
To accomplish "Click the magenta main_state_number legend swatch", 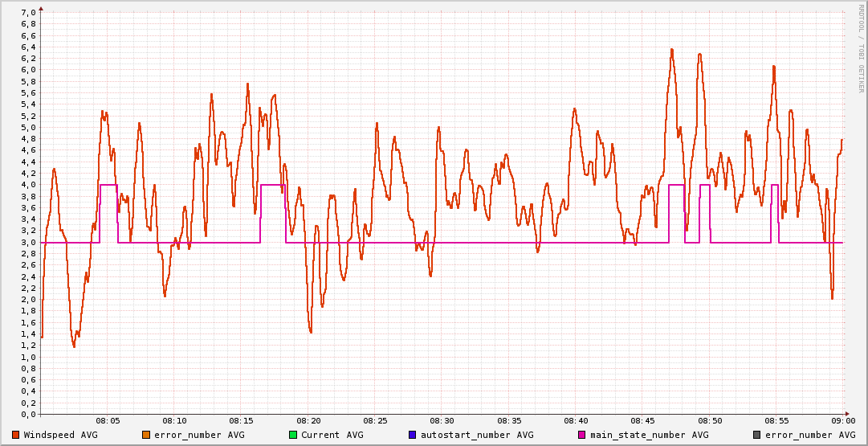I will coord(582,435).
